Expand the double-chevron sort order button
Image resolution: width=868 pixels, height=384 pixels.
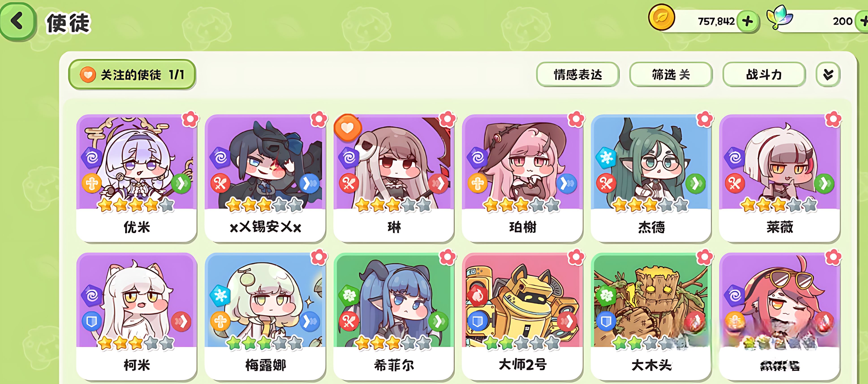tap(828, 74)
